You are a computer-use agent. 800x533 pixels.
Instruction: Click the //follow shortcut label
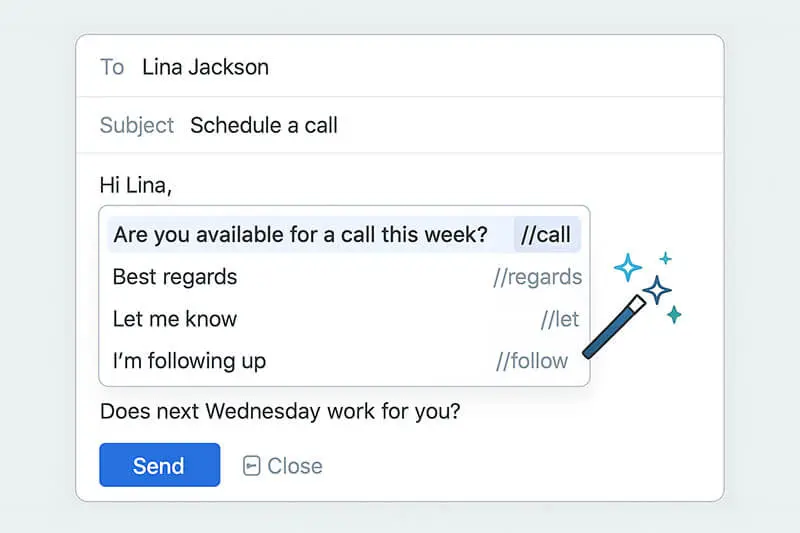point(532,361)
